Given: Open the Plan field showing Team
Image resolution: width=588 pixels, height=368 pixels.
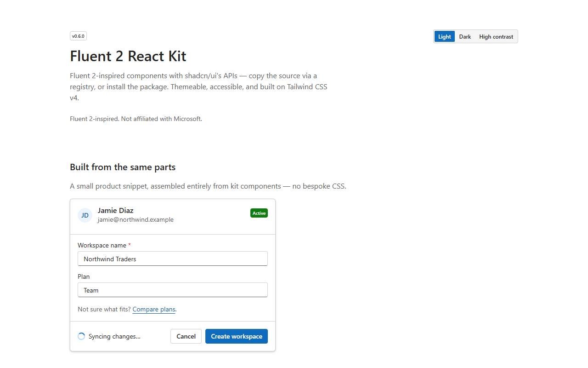Looking at the screenshot, I should (x=173, y=290).
